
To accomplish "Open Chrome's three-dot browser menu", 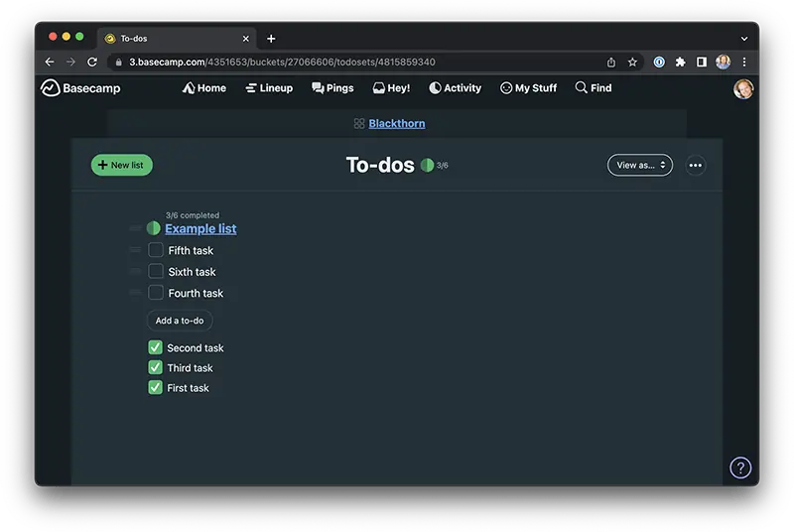I will [x=744, y=62].
